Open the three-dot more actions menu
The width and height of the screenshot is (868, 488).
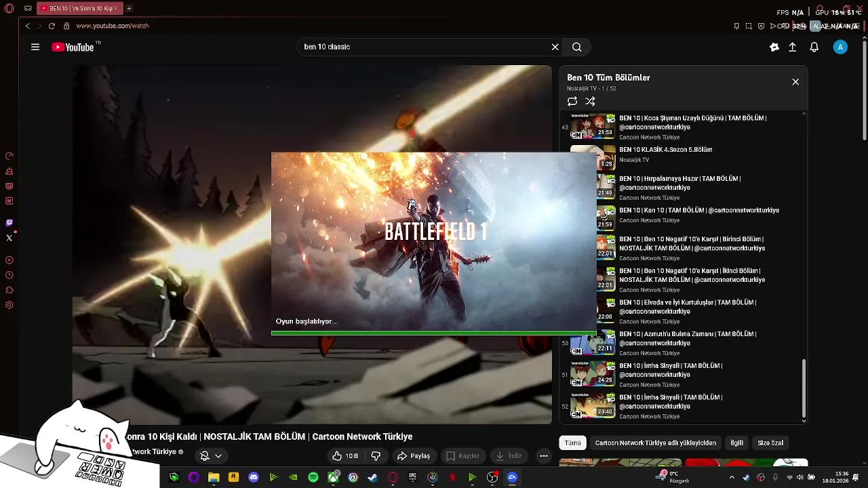click(x=544, y=456)
